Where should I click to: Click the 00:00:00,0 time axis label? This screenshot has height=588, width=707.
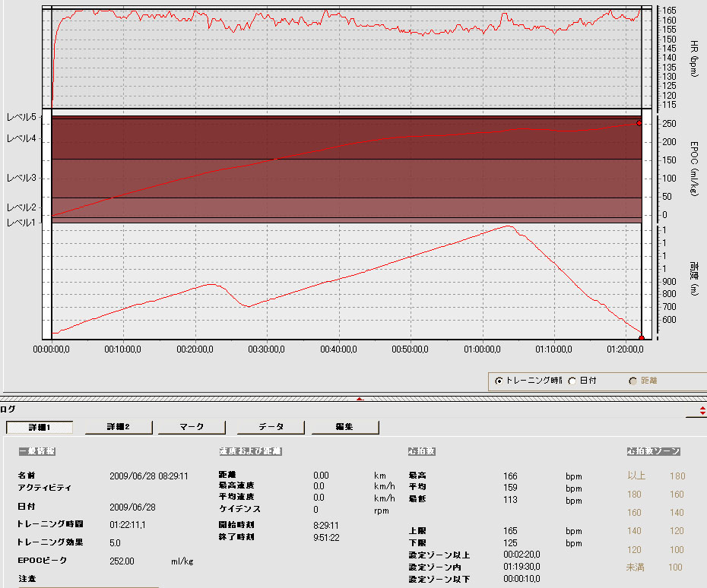52,349
